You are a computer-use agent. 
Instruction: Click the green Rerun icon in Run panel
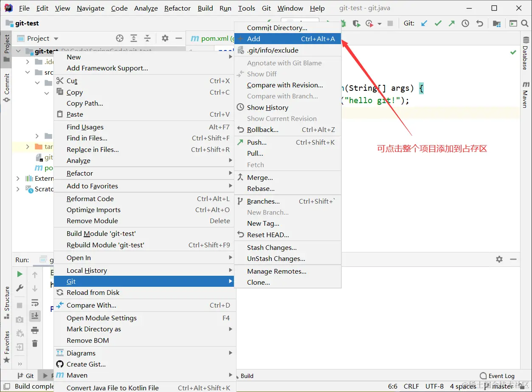20,274
